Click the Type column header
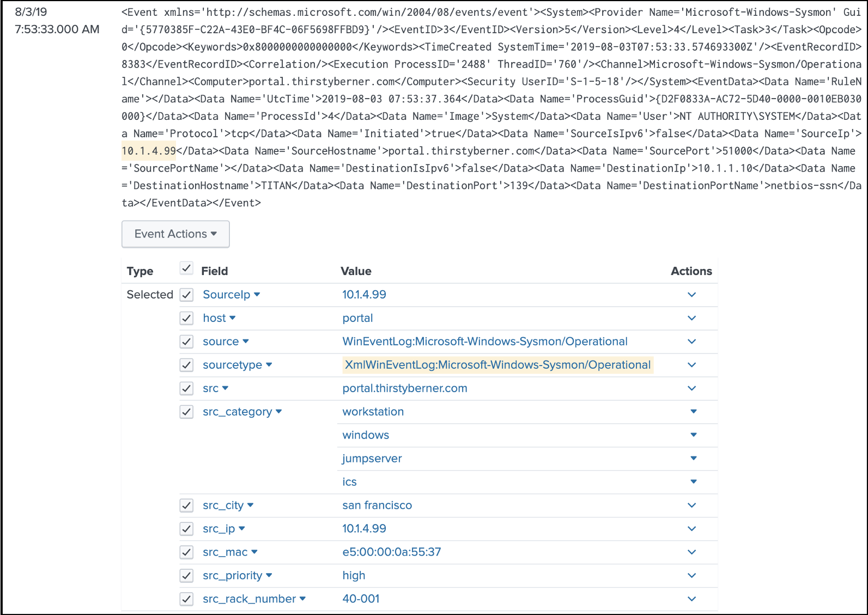This screenshot has height=615, width=868. coord(140,271)
